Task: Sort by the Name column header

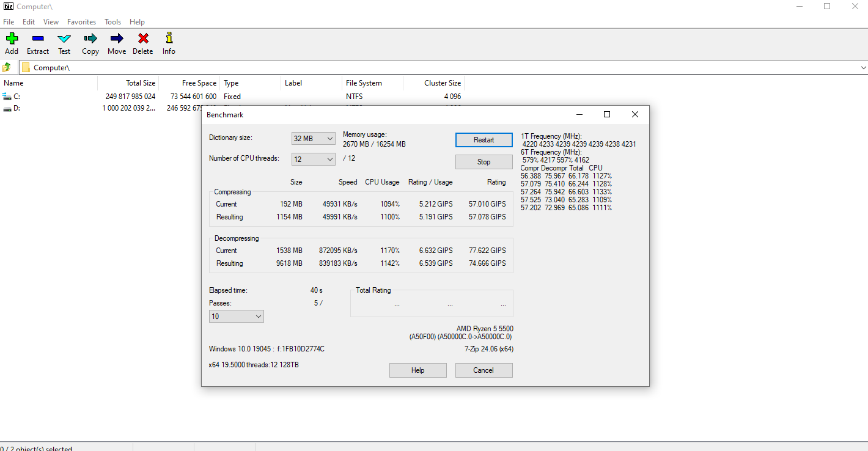Action: click(x=49, y=83)
